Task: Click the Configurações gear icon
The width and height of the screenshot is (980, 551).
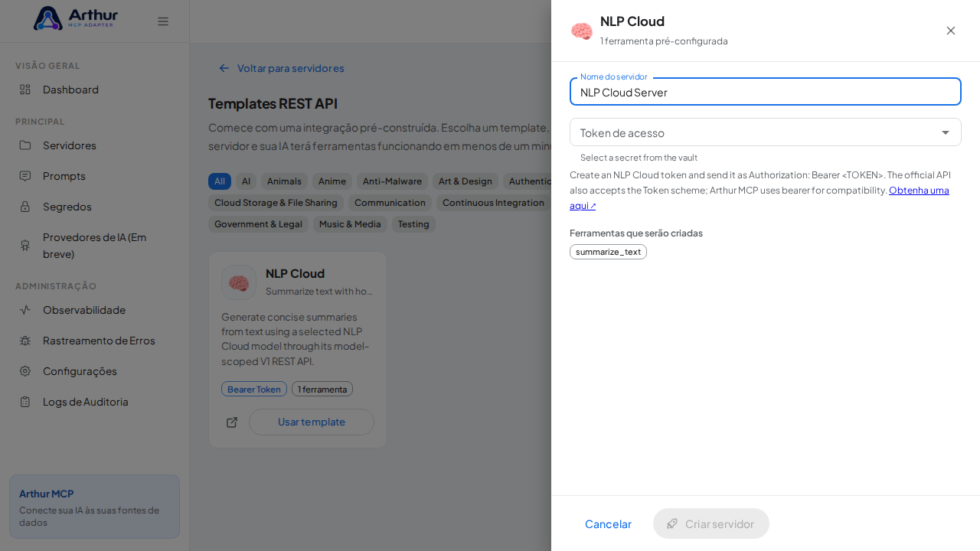Action: coord(25,371)
